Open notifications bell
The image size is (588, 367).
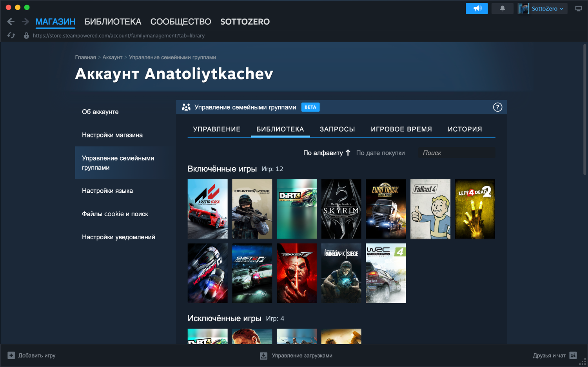click(502, 8)
